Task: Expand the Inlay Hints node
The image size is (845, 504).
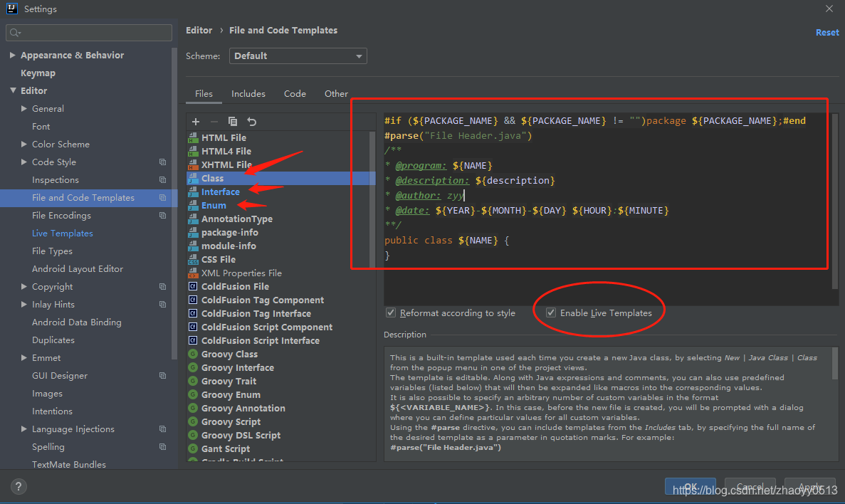Action: 23,304
